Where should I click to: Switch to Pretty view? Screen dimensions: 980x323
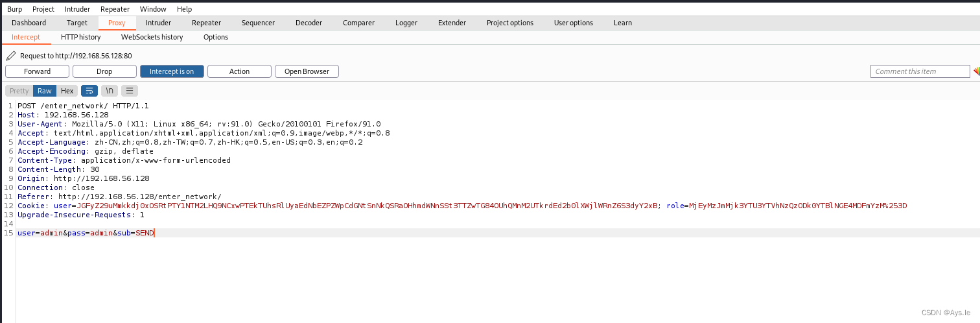19,91
